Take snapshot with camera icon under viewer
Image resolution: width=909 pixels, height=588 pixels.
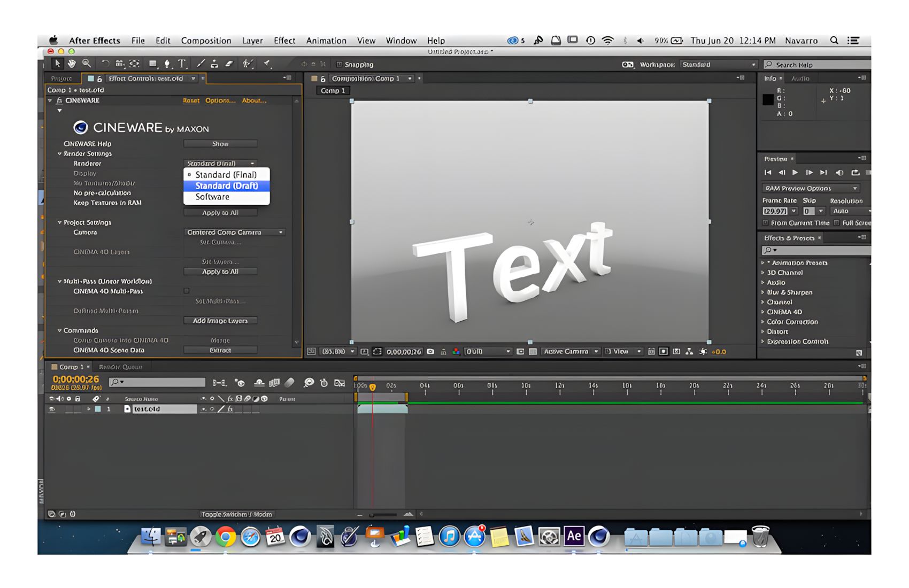click(430, 352)
